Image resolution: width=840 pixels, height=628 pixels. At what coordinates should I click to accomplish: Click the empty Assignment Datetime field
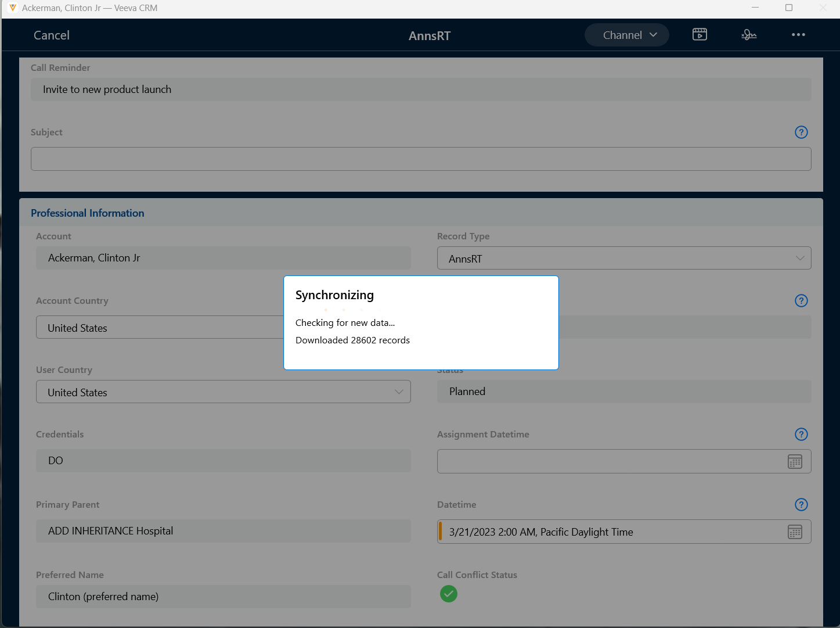[610, 462]
